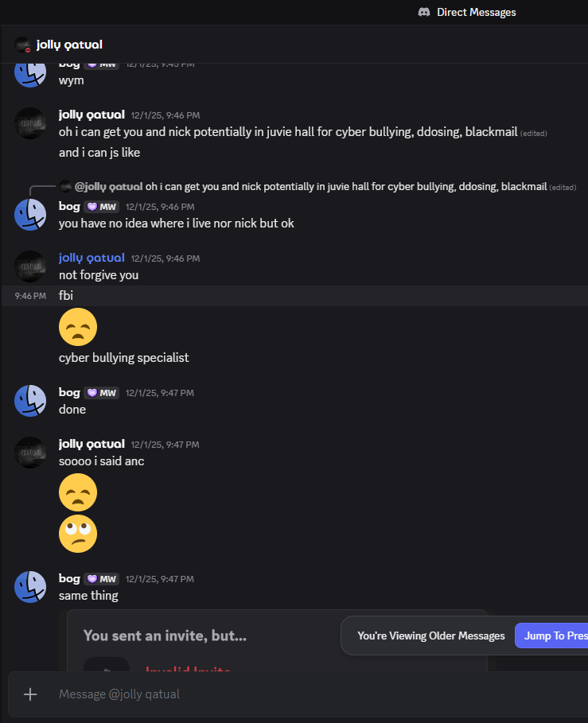588x723 pixels.
Task: Click the jolly qatual name in the header
Action: click(x=69, y=45)
